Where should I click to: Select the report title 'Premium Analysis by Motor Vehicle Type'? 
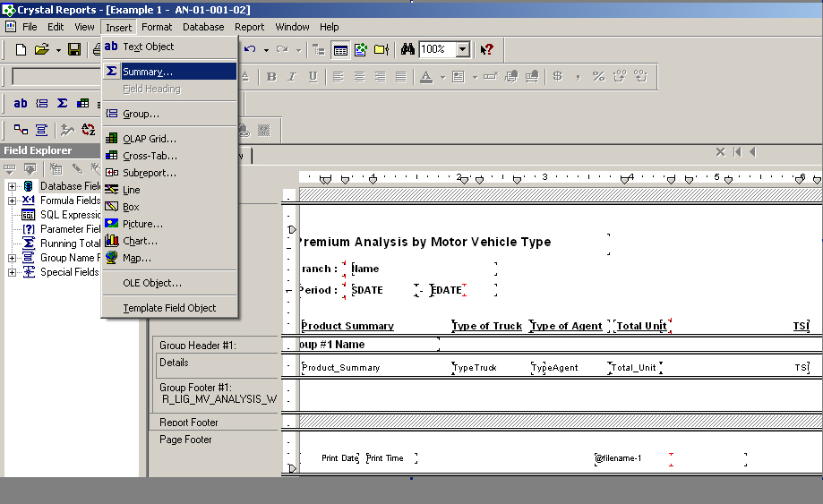tap(424, 242)
